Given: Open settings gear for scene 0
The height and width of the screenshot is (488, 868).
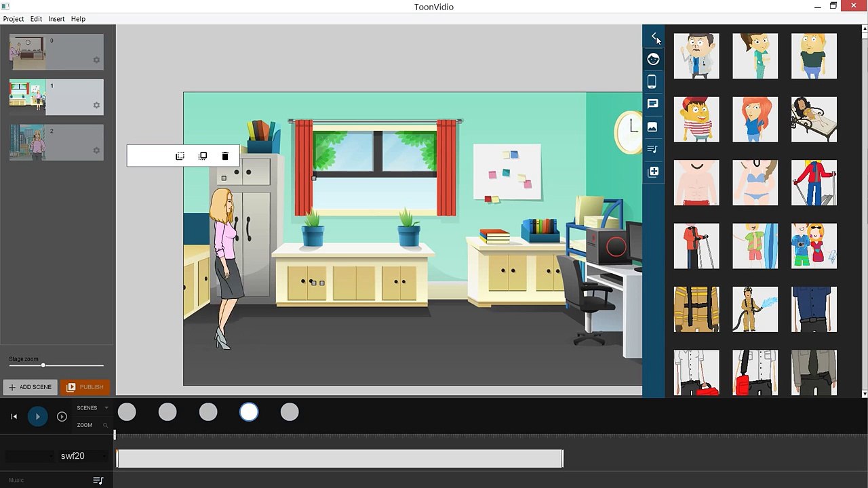Looking at the screenshot, I should coord(96,60).
